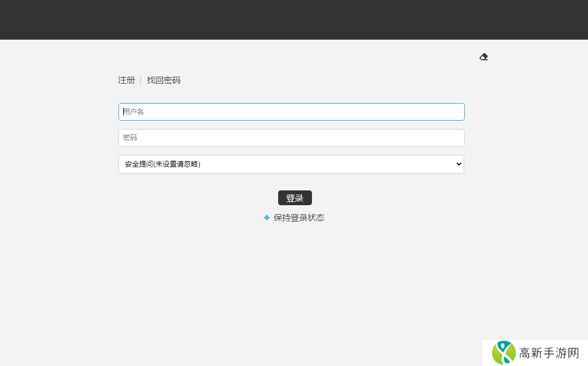The width and height of the screenshot is (588, 366).
Task: Click the green circular 高新手游网 logo
Action: point(503,353)
